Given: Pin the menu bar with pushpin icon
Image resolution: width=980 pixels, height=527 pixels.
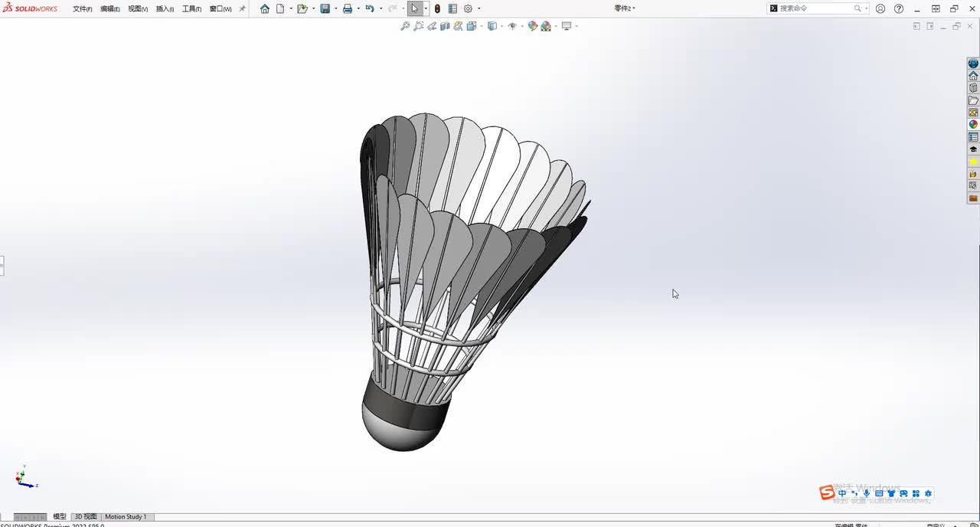Looking at the screenshot, I should pyautogui.click(x=243, y=8).
